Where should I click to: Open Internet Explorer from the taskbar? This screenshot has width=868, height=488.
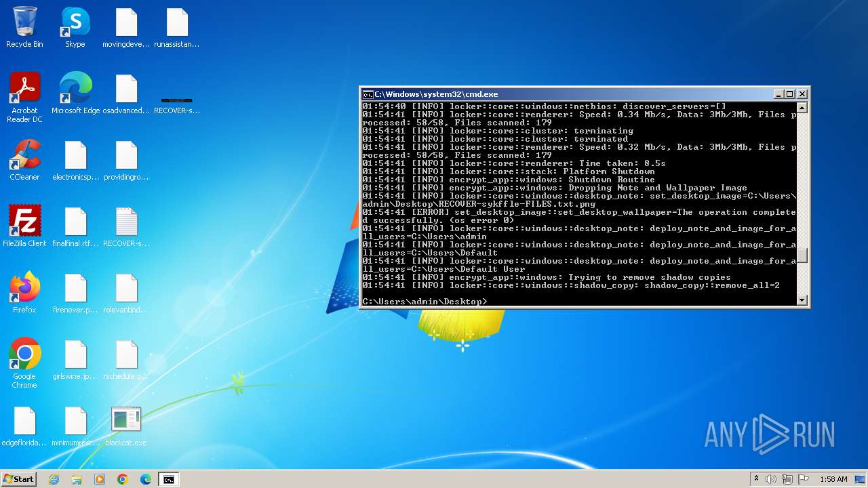54,479
